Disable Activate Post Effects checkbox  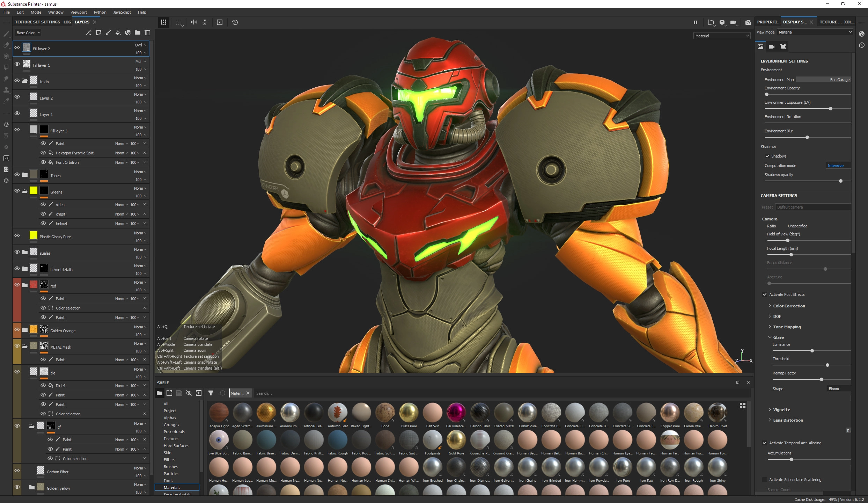[x=765, y=294]
